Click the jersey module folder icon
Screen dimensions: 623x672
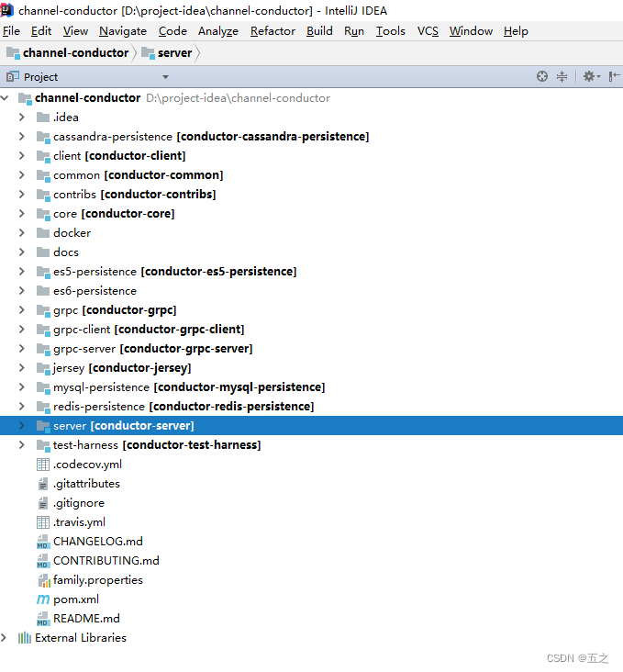pos(43,368)
